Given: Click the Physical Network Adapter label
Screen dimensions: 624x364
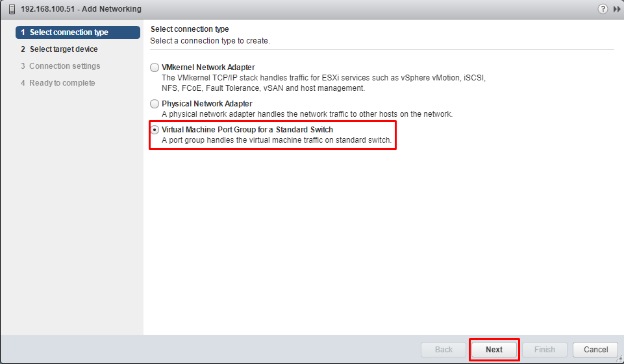Looking at the screenshot, I should (x=207, y=103).
